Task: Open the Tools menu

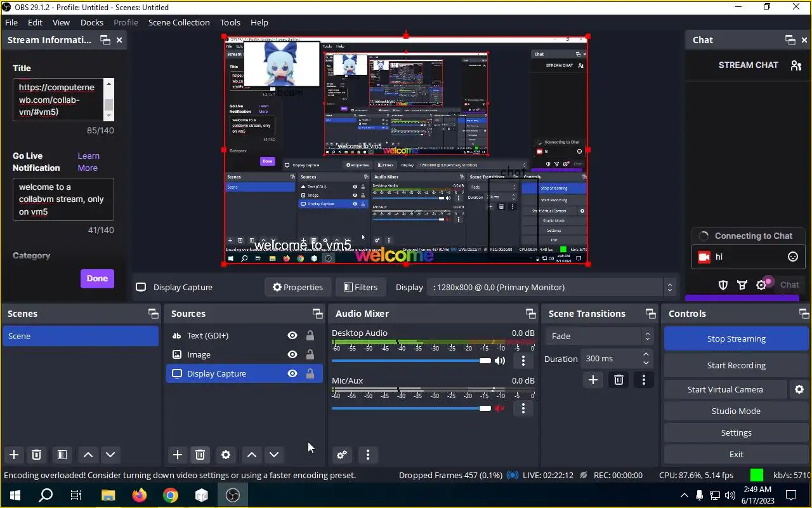Action: [x=230, y=22]
